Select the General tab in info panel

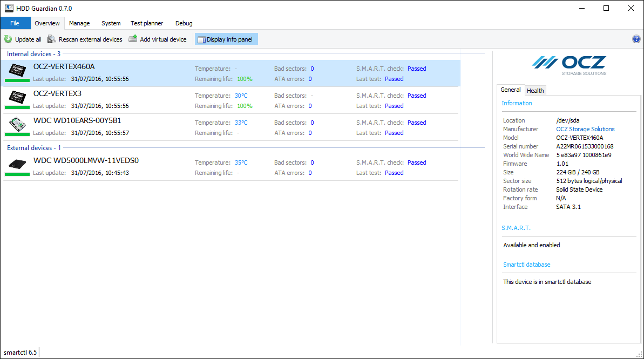[x=511, y=90]
